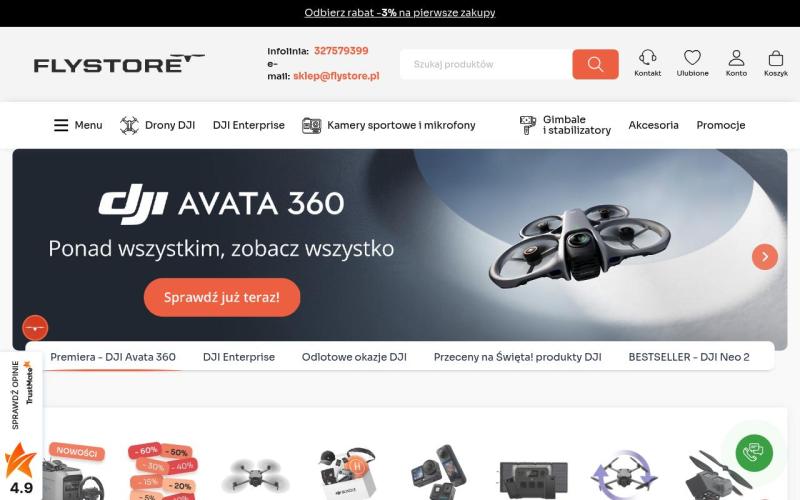Viewport: 800px width, 500px height.
Task: Open the Konto user account icon
Action: 736,63
